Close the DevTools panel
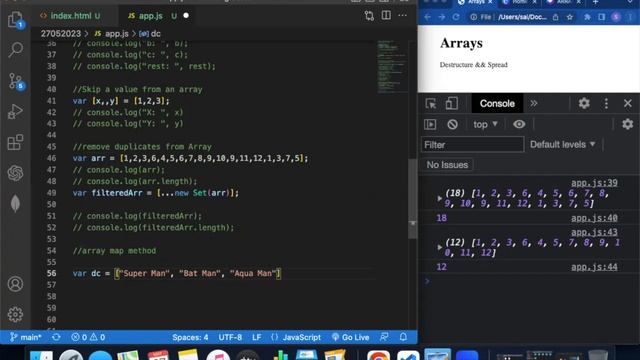640x360 pixels. point(628,103)
